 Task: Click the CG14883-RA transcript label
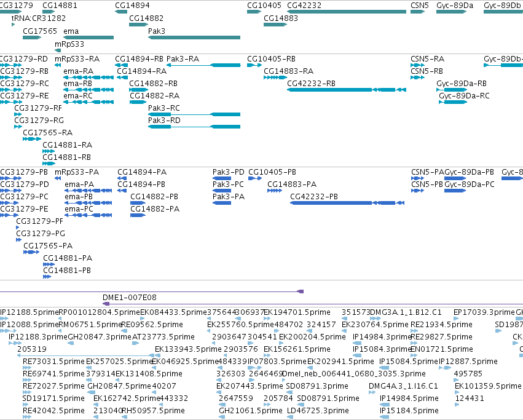coord(288,71)
